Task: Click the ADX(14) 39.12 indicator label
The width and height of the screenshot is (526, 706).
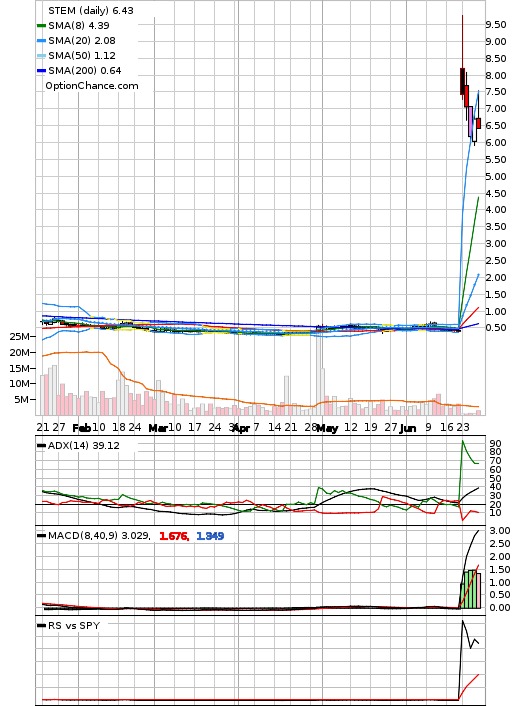Action: pos(83,446)
